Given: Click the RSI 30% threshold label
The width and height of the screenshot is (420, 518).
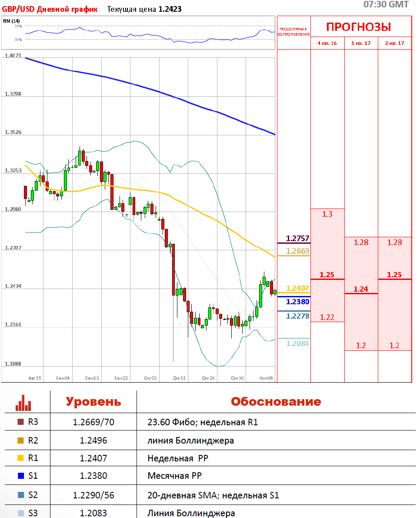Looking at the screenshot, I should click(x=18, y=40).
